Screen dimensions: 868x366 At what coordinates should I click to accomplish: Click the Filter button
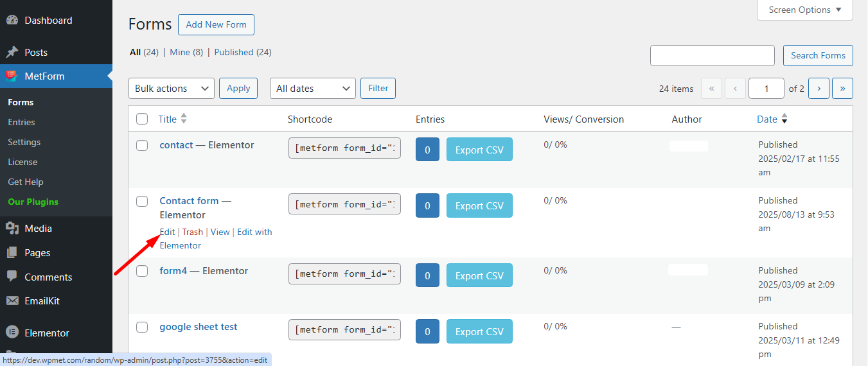click(378, 89)
